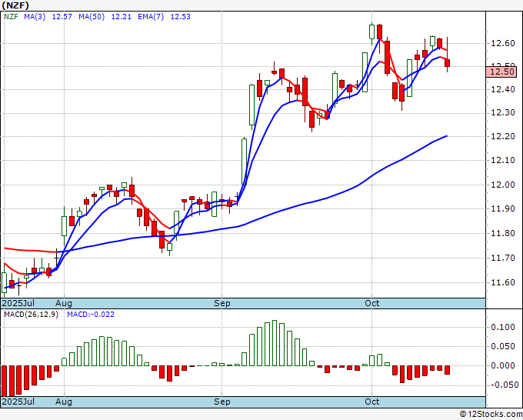Click the MA(50) legend label

tap(92, 17)
